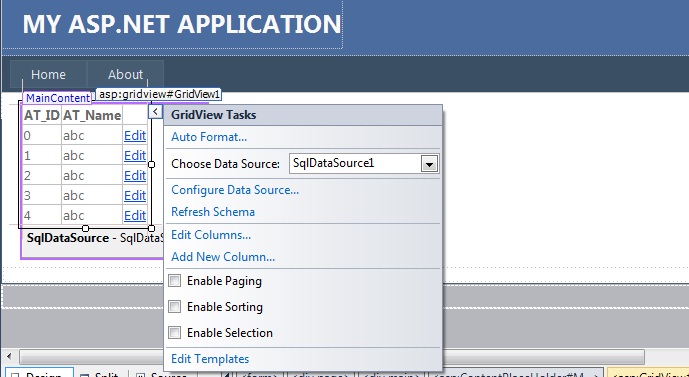
Task: Click Edit link in row 4
Action: (135, 216)
